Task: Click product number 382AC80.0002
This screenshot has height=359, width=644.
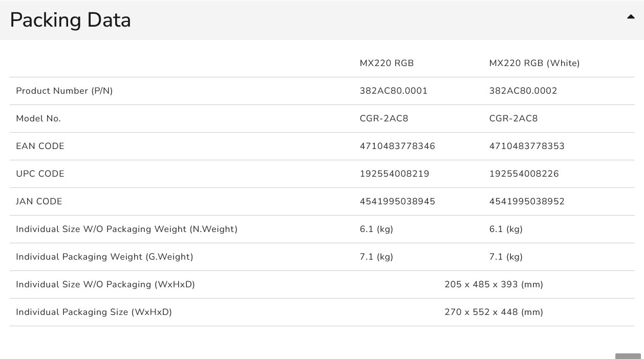Action: (523, 91)
